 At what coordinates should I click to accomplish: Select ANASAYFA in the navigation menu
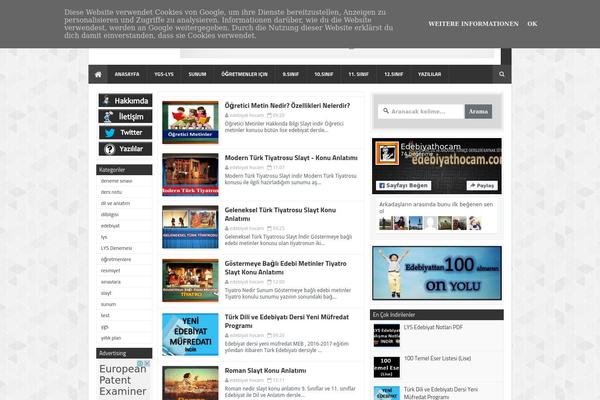coord(127,74)
